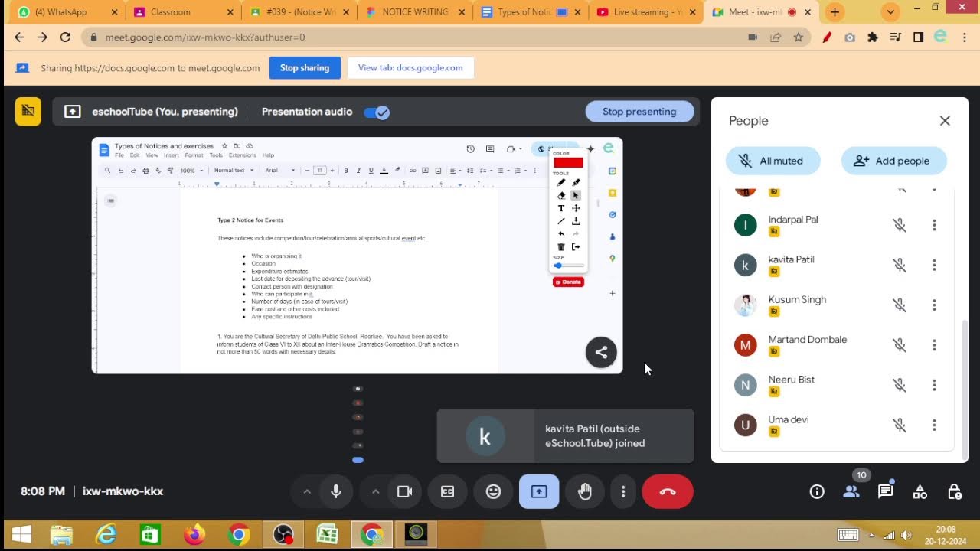The height and width of the screenshot is (551, 980).
Task: Click the People icon showing 10
Action: (x=851, y=492)
